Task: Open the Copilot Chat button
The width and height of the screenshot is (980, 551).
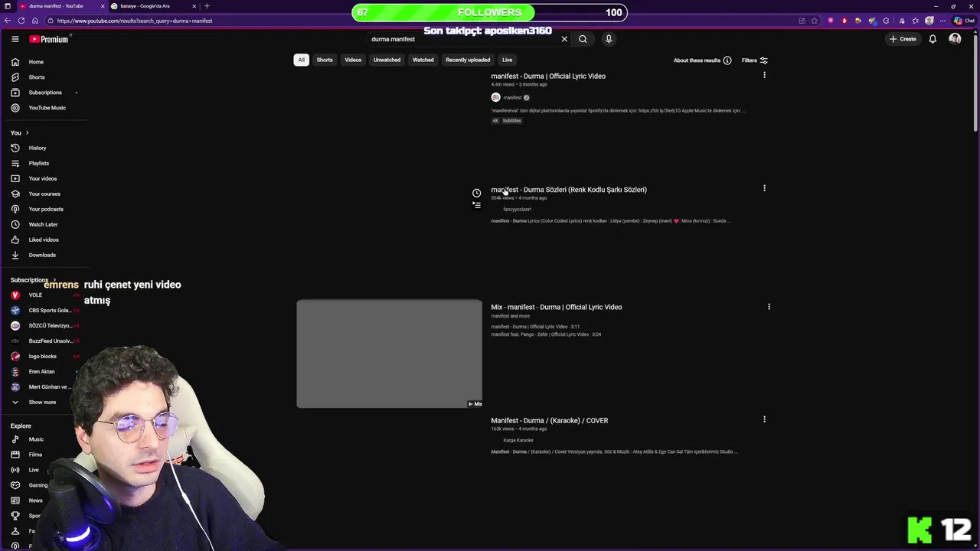Action: click(963, 21)
